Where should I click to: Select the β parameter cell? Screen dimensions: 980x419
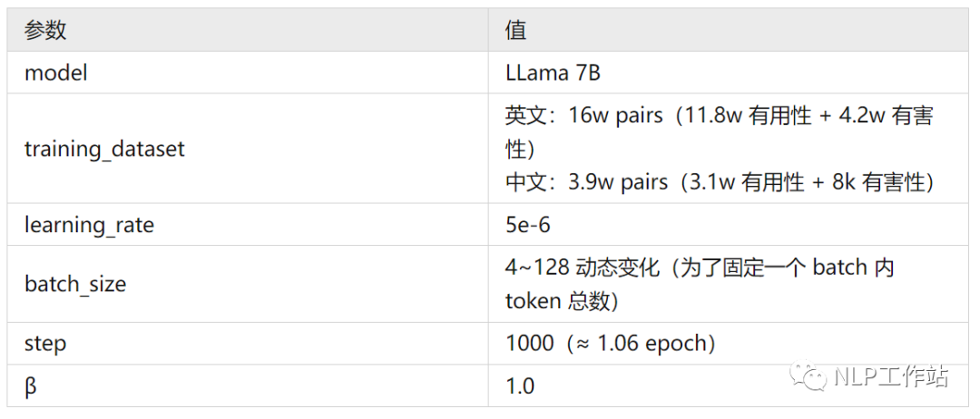point(31,385)
